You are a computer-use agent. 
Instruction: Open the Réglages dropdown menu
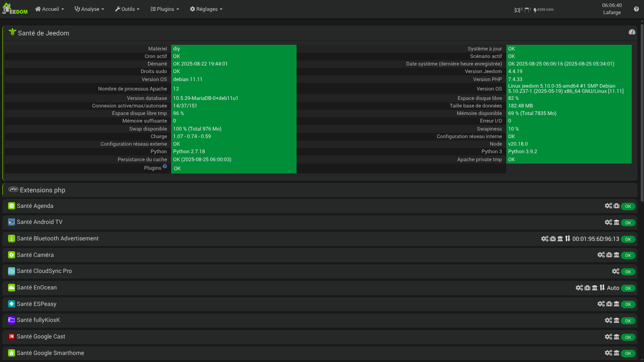(x=206, y=9)
